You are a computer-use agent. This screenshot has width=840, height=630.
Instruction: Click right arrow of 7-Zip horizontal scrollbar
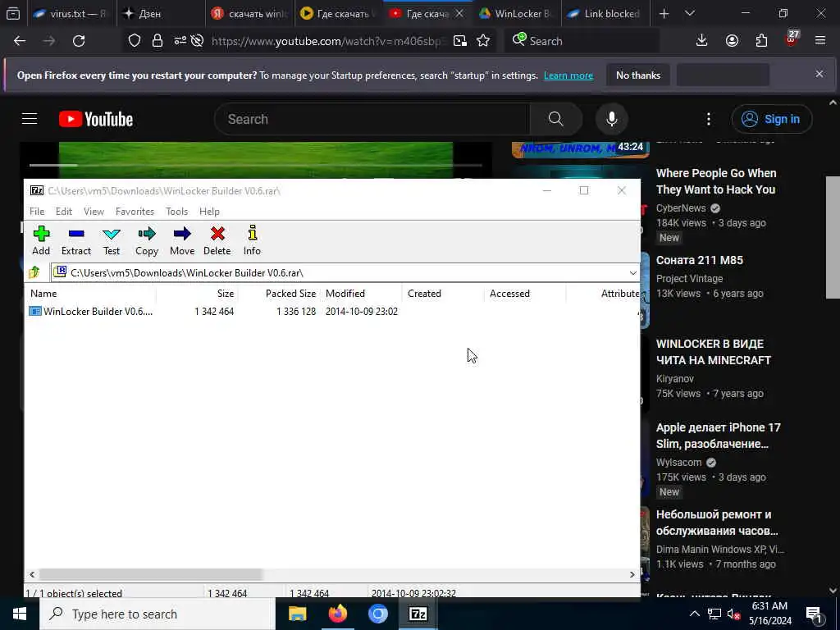[x=632, y=574]
